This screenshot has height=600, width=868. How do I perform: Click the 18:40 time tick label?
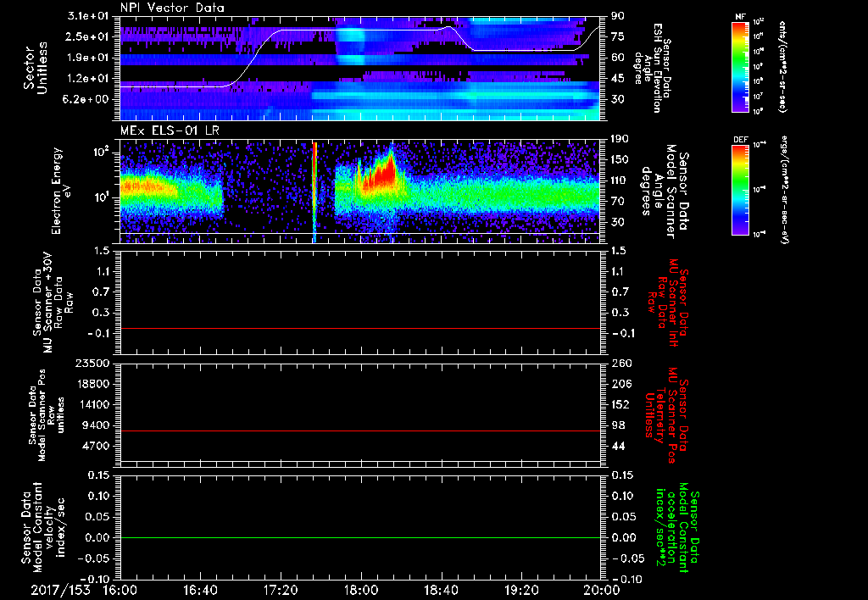tap(441, 590)
